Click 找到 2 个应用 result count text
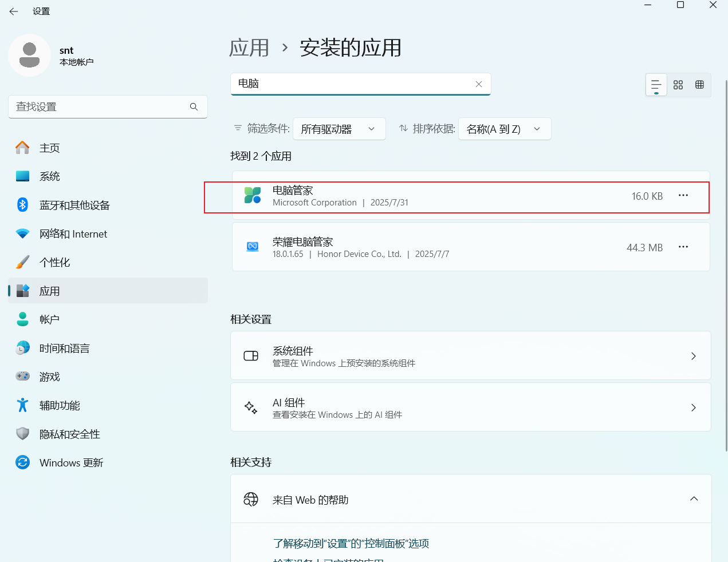The image size is (728, 562). point(261,156)
